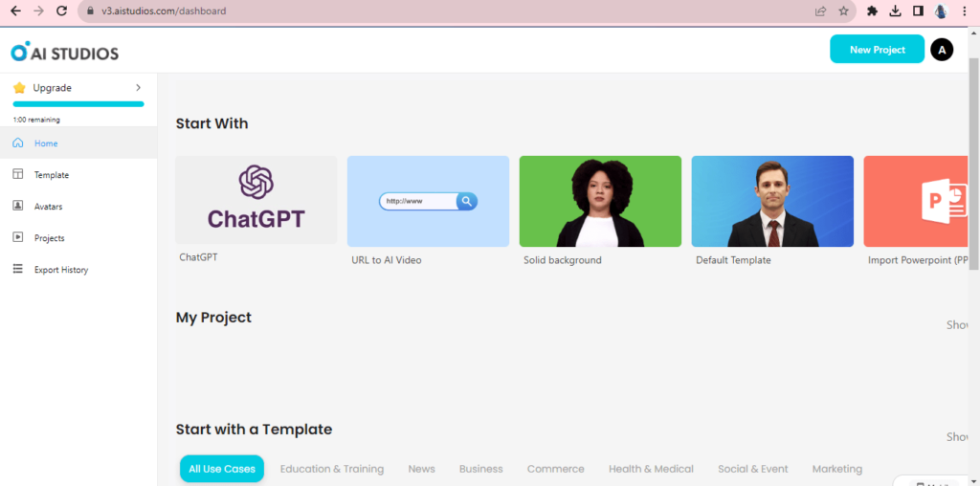The width and height of the screenshot is (980, 486).
Task: Click the remaining time progress bar
Action: click(78, 104)
